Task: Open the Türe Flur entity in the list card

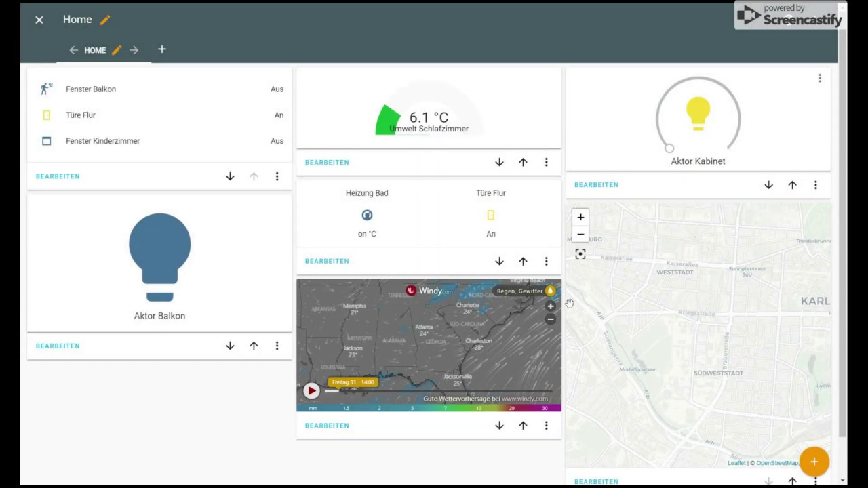Action: 159,115
